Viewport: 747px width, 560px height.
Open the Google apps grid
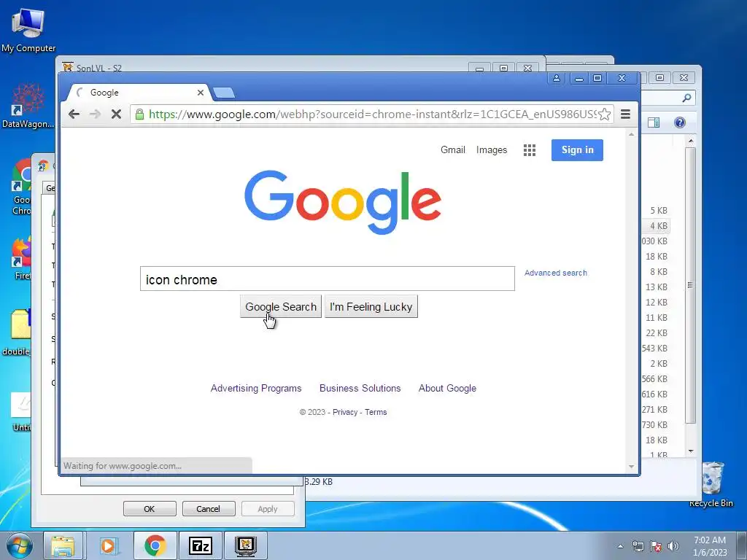tap(530, 150)
